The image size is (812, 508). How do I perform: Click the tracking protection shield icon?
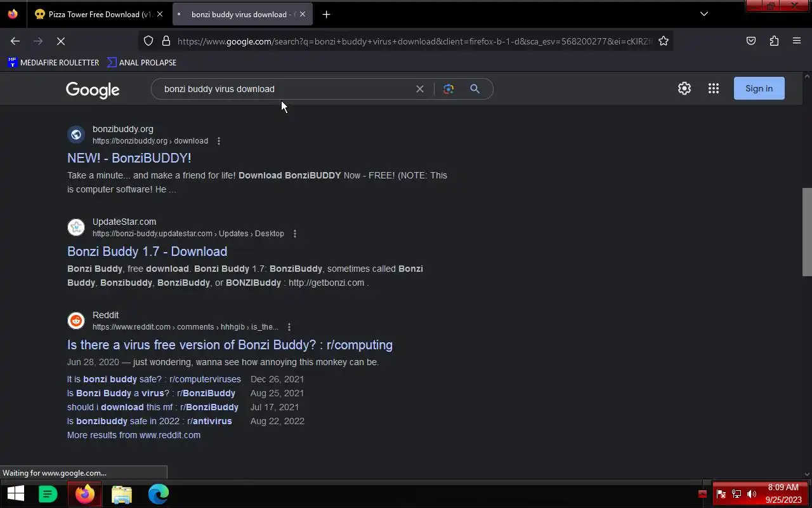148,41
